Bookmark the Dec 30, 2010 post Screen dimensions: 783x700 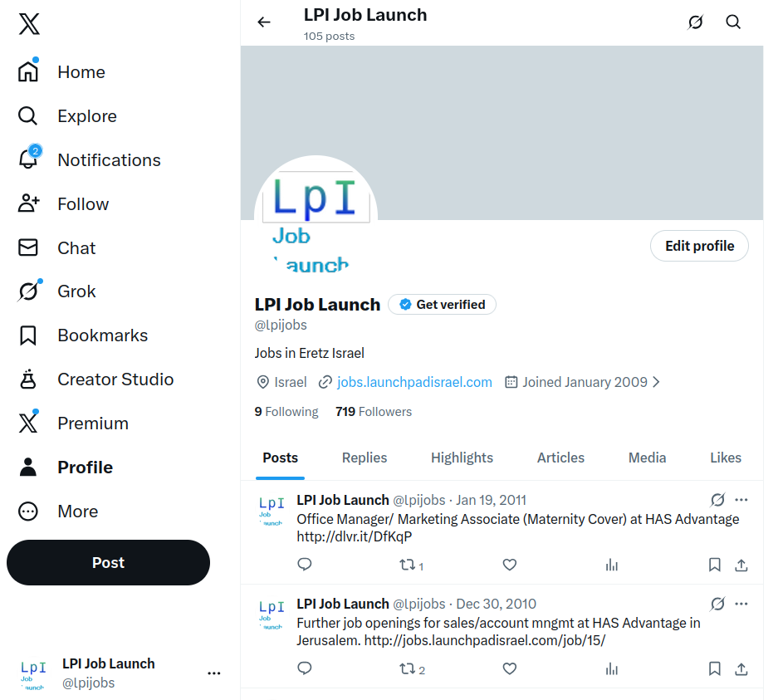(x=714, y=668)
